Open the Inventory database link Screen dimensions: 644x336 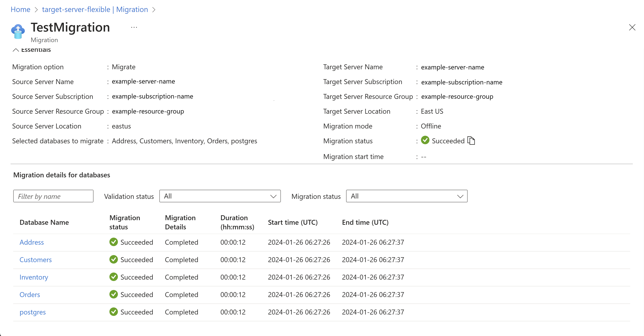(34, 277)
